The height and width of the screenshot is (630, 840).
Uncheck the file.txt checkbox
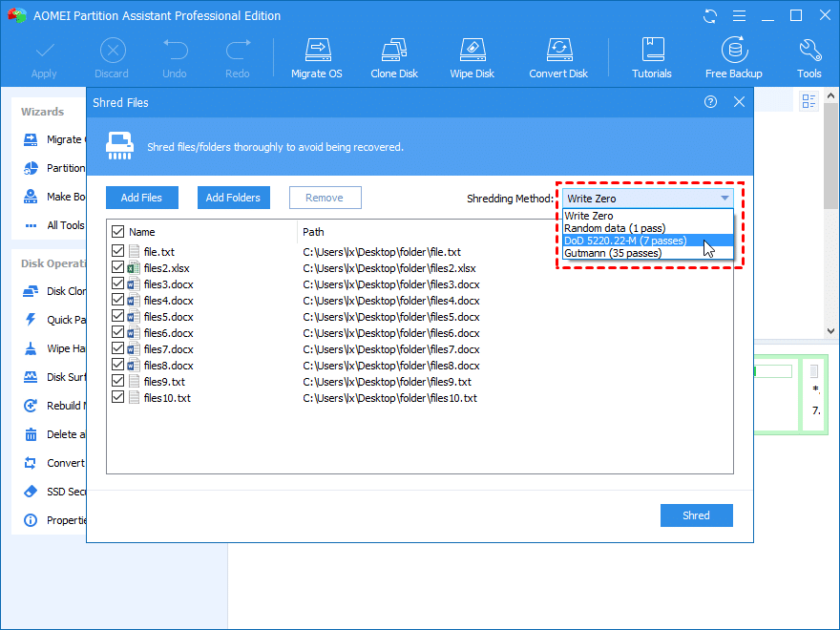coord(117,251)
